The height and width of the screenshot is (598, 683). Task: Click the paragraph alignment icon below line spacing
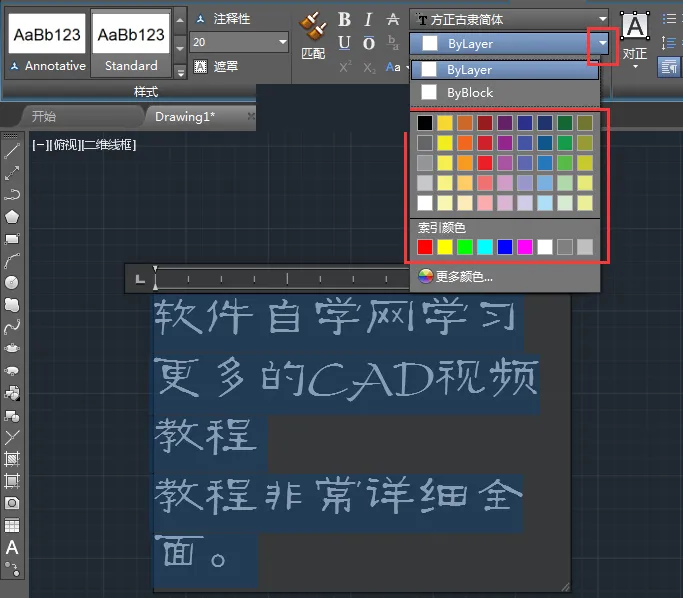[x=669, y=67]
